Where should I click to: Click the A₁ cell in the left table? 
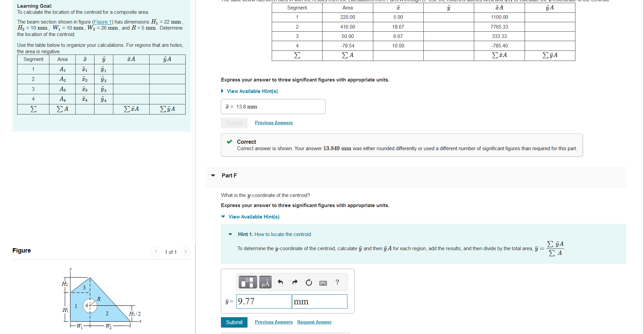coord(63,69)
